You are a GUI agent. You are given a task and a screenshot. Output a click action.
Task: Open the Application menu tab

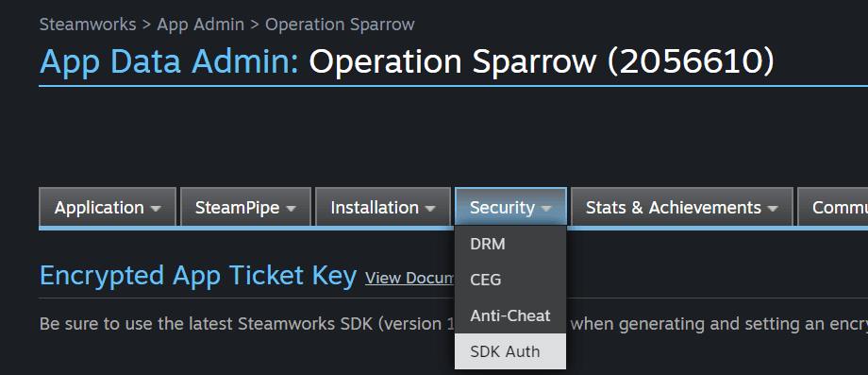pos(108,207)
